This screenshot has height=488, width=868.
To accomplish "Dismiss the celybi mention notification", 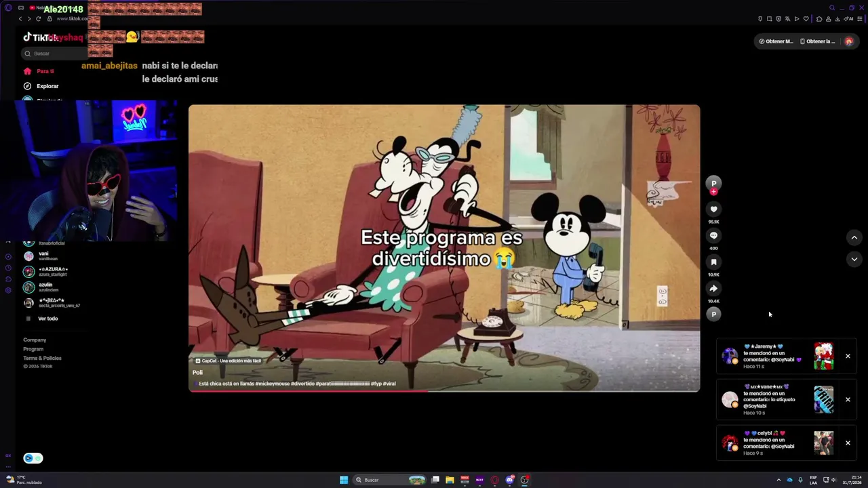I will (x=848, y=443).
